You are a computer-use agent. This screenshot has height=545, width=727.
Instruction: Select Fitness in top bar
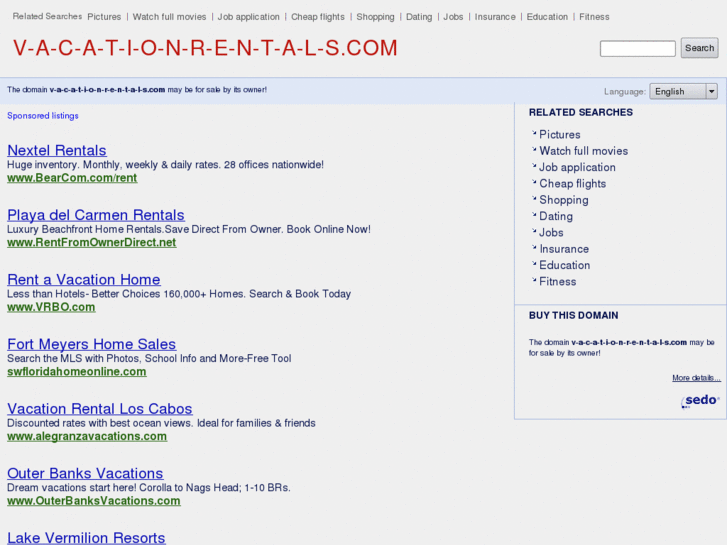pos(594,17)
